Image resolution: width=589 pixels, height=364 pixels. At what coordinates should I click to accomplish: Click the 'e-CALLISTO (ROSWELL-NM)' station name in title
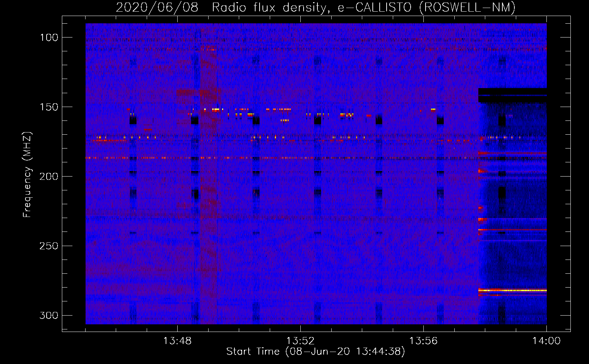click(427, 7)
